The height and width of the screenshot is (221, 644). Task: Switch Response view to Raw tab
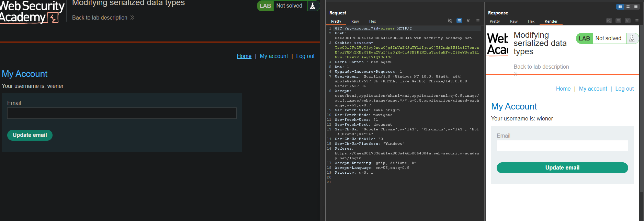(514, 21)
